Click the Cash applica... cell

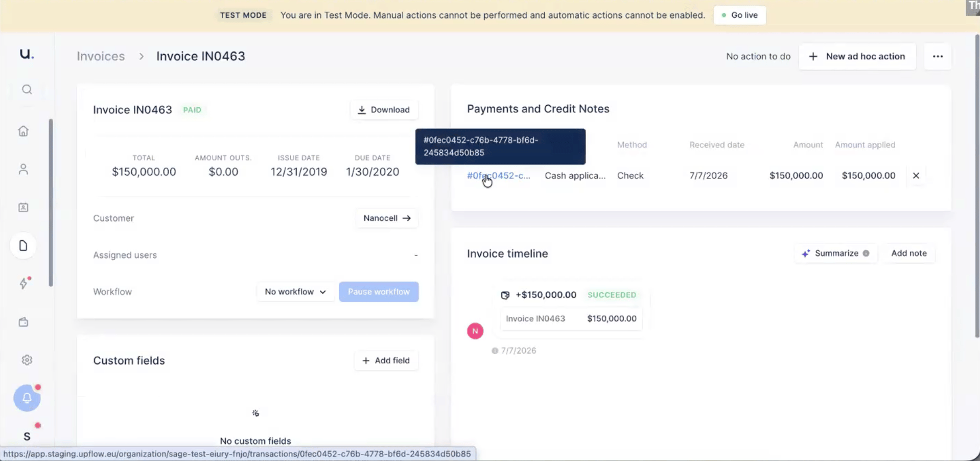coord(575,175)
